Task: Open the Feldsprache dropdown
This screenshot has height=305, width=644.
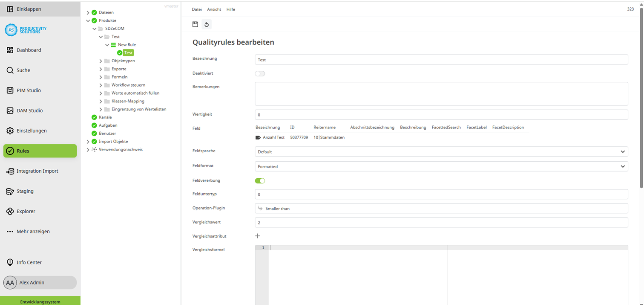Action: click(x=441, y=152)
